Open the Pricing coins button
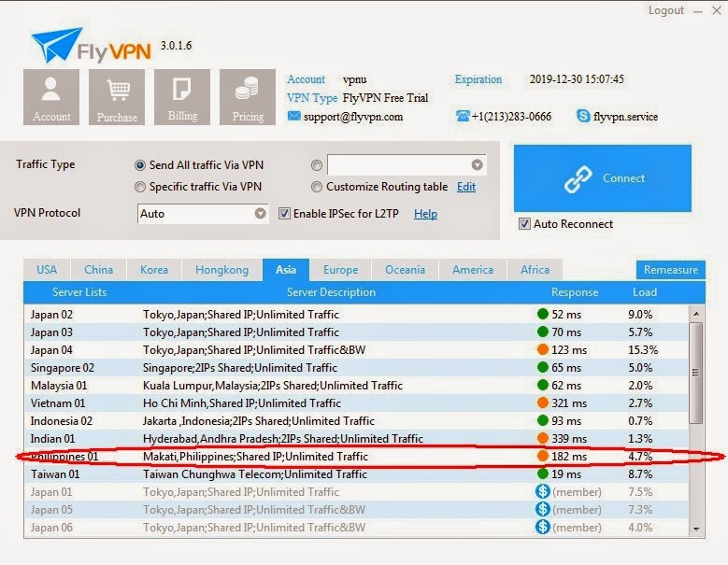 tap(248, 97)
